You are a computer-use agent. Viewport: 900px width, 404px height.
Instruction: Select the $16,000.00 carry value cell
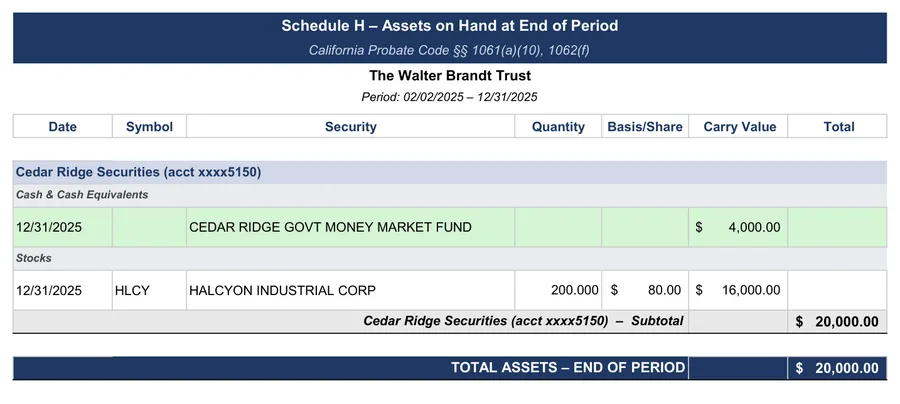click(x=738, y=290)
